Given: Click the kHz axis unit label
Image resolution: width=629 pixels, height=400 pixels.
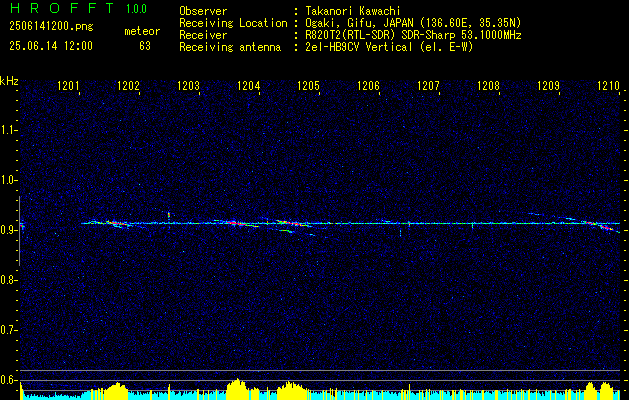Looking at the screenshot, I should click(x=9, y=81).
